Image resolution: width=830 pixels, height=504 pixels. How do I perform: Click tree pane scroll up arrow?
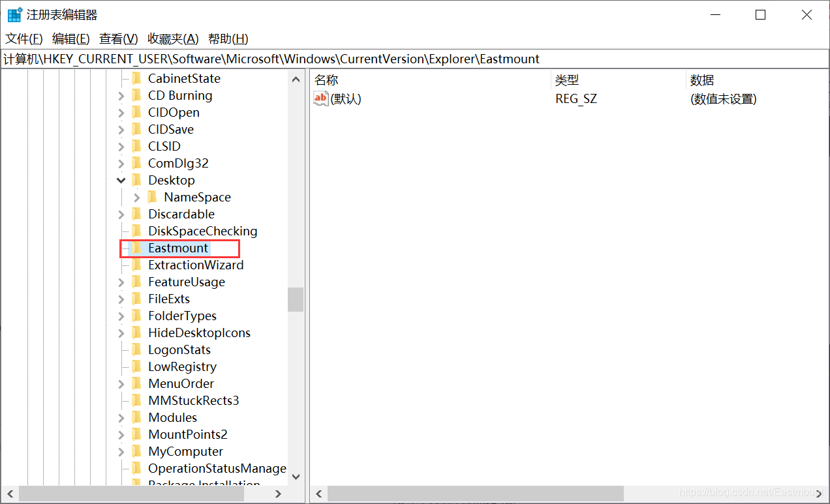click(296, 80)
